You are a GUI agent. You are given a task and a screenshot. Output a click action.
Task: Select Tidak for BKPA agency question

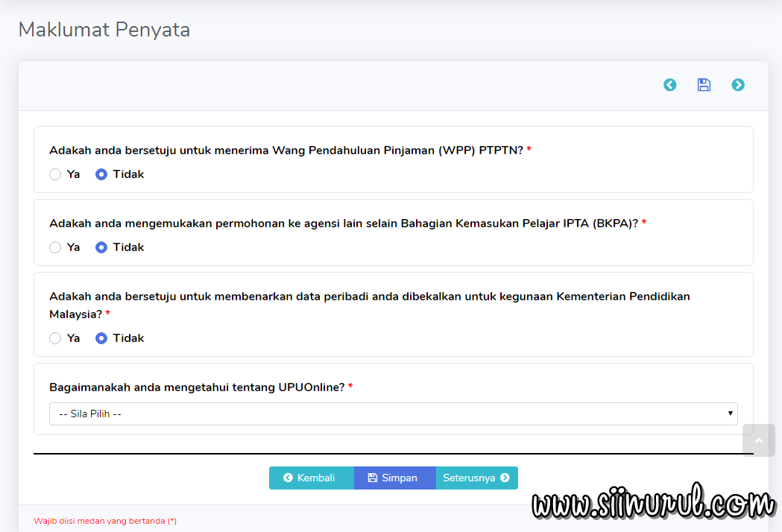tap(101, 247)
